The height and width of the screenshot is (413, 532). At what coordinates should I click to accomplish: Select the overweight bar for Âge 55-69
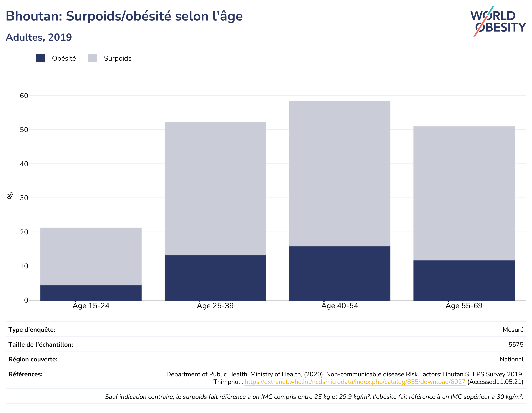click(x=464, y=194)
